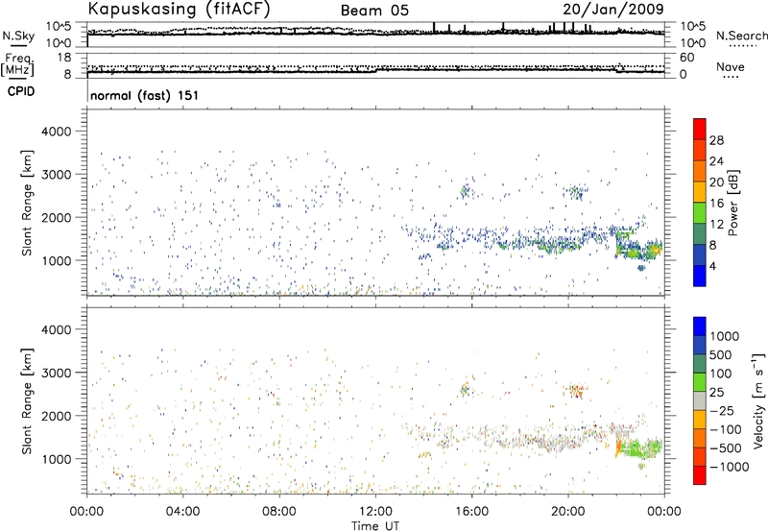Click the 'Kapuskasing (fitACF)' title text
The width and height of the screenshot is (768, 532).
click(x=179, y=9)
